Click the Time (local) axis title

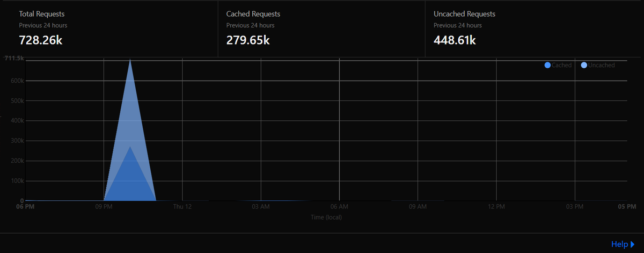pos(326,218)
